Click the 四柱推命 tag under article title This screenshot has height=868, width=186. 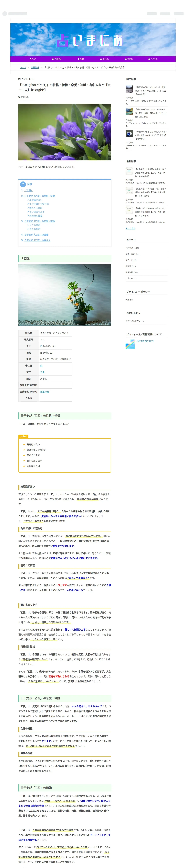25,97
